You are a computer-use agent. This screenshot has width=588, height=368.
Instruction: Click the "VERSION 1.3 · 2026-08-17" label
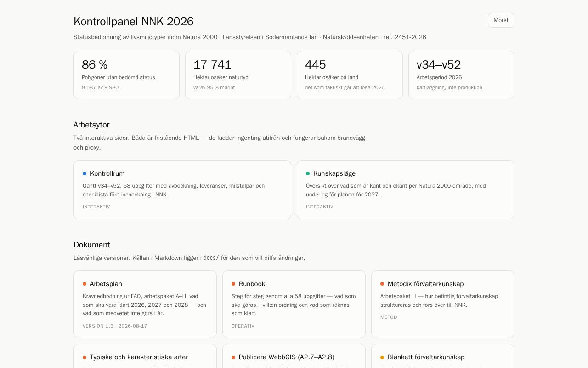pyautogui.click(x=115, y=326)
